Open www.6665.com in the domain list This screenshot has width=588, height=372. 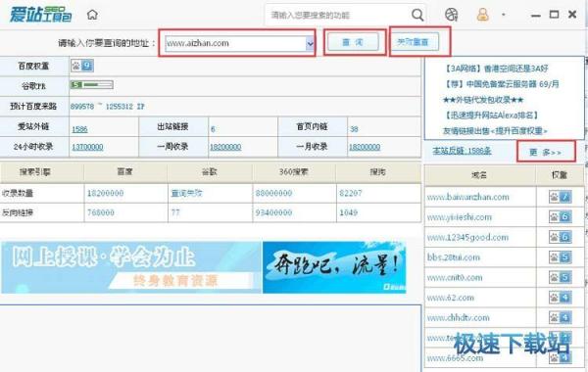pos(455,358)
